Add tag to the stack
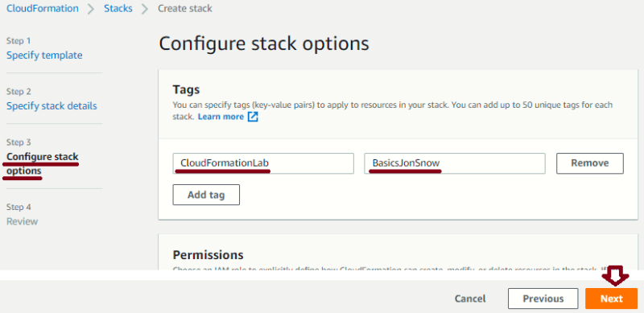 (206, 195)
